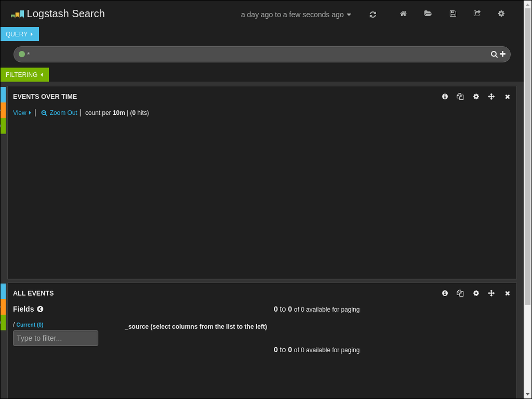Remove the All Events panel
Viewport: 532px width, 399px height.
507,293
